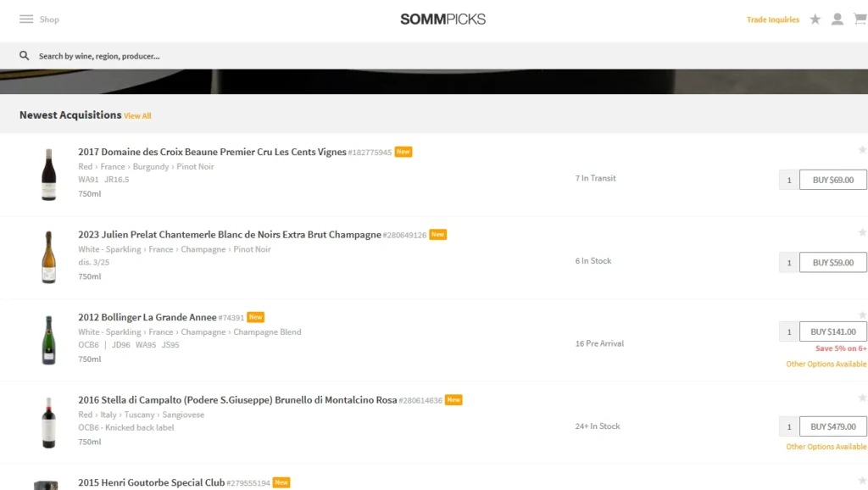Click Italy breadcrumb on Stella di Campalto
Screen dimensions: 868x490
click(x=108, y=415)
